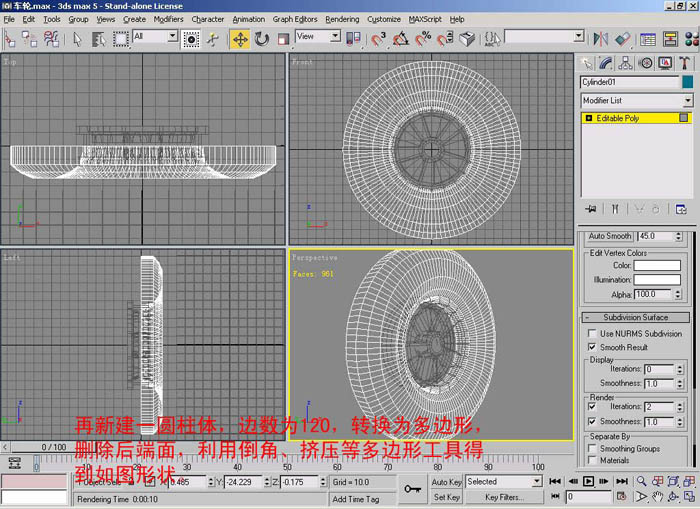This screenshot has width=700, height=509.
Task: Collapse the Subdivision Surface rollout
Action: tap(635, 317)
